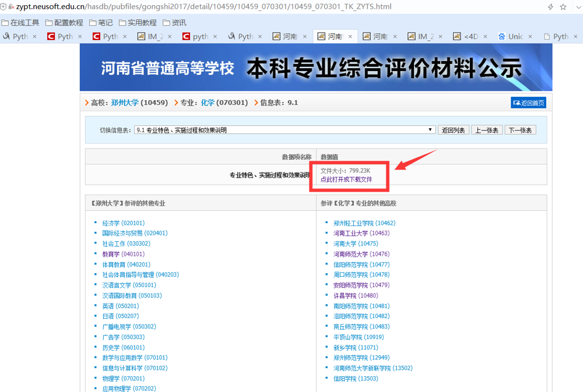
Task: Open the 在线工具 bookmark folder
Action: pos(20,23)
